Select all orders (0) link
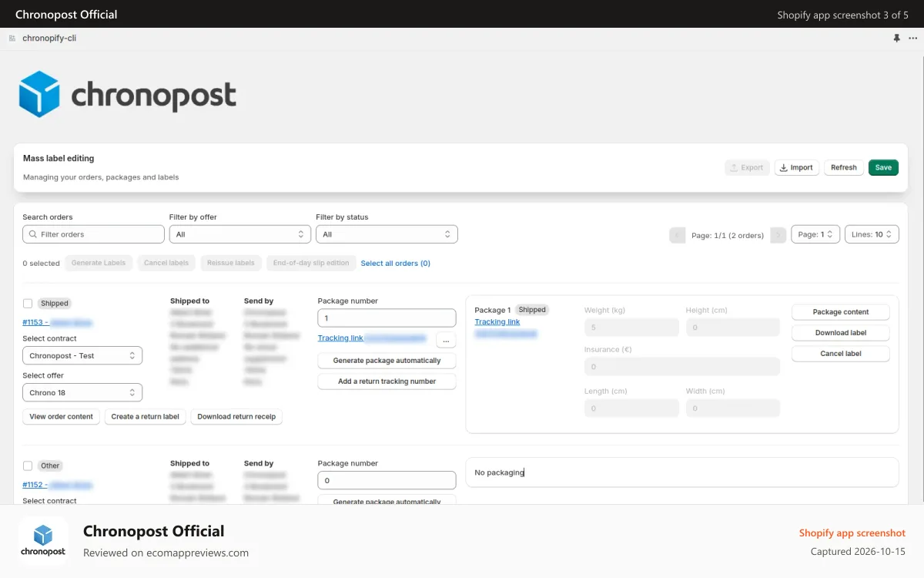 (x=396, y=263)
